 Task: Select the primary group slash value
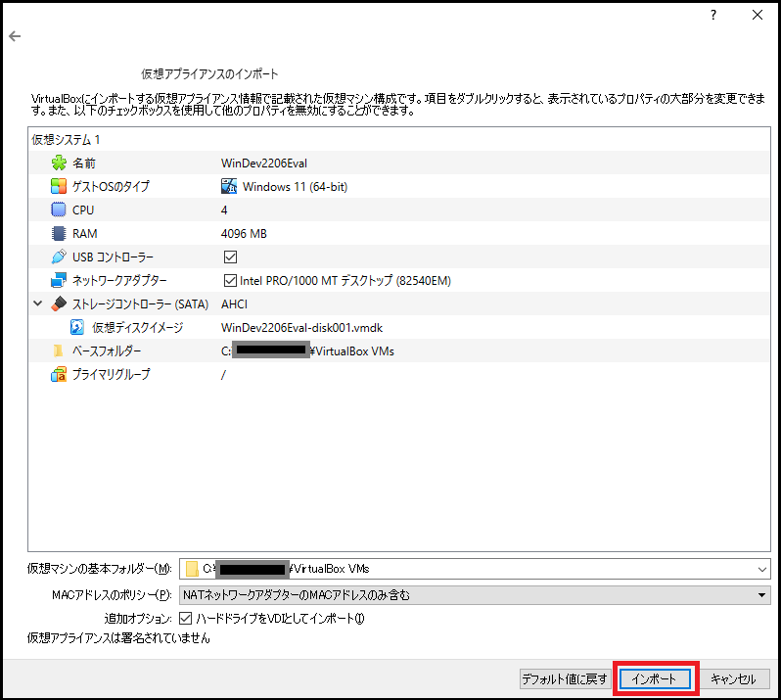point(223,375)
